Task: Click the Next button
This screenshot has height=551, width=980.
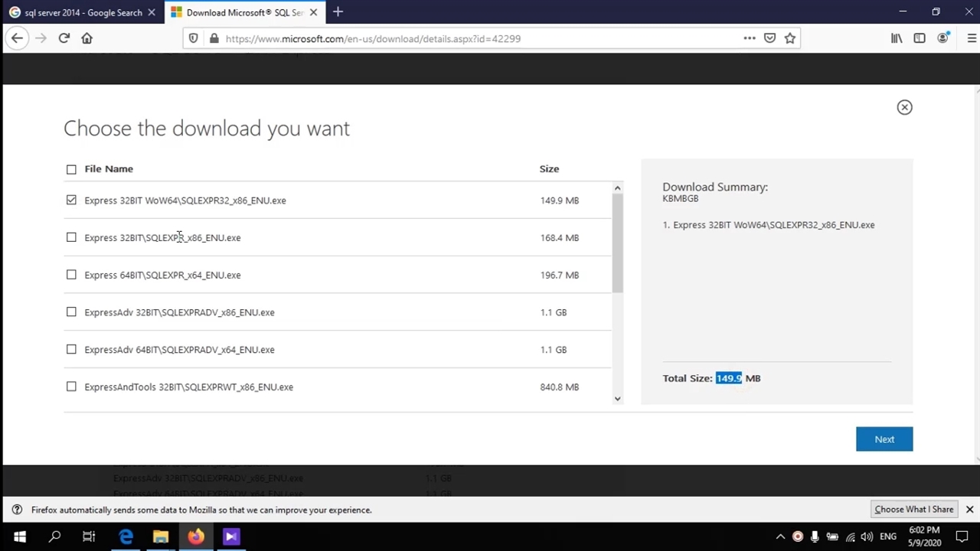Action: [x=884, y=439]
